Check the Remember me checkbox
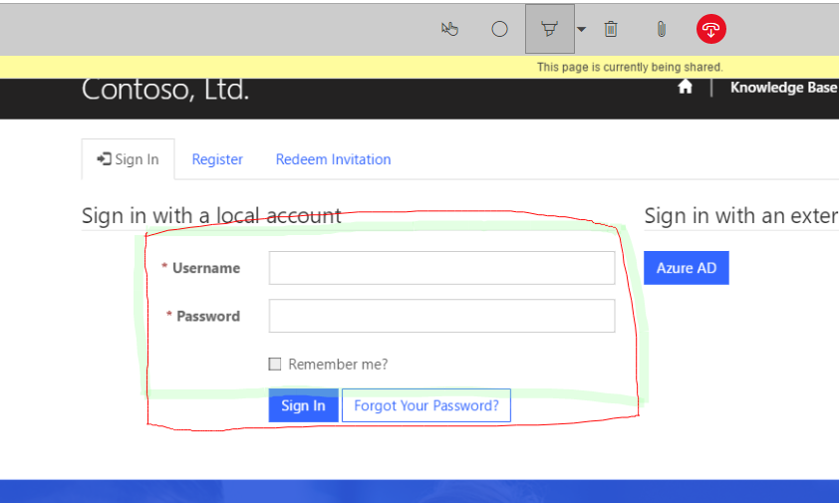 pyautogui.click(x=274, y=365)
